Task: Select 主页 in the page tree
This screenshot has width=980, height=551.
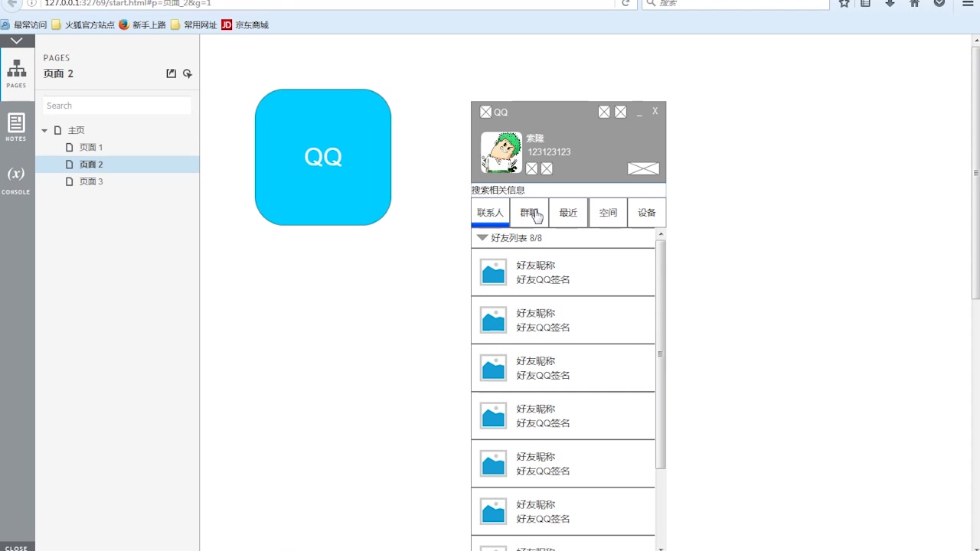Action: tap(76, 131)
